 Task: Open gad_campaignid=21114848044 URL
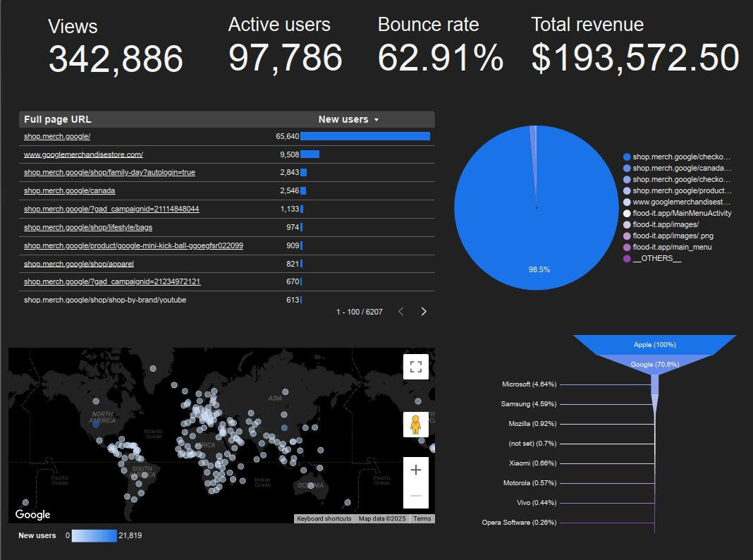pos(111,209)
